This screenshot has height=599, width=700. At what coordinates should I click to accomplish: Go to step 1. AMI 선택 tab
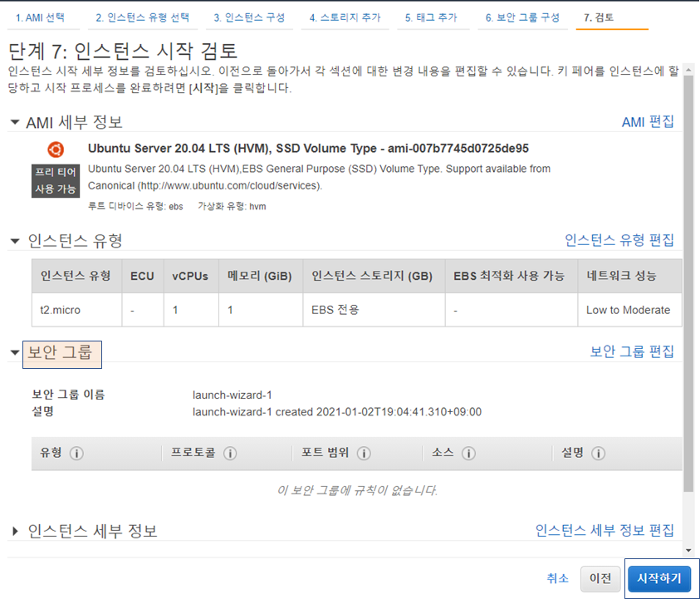(40, 18)
